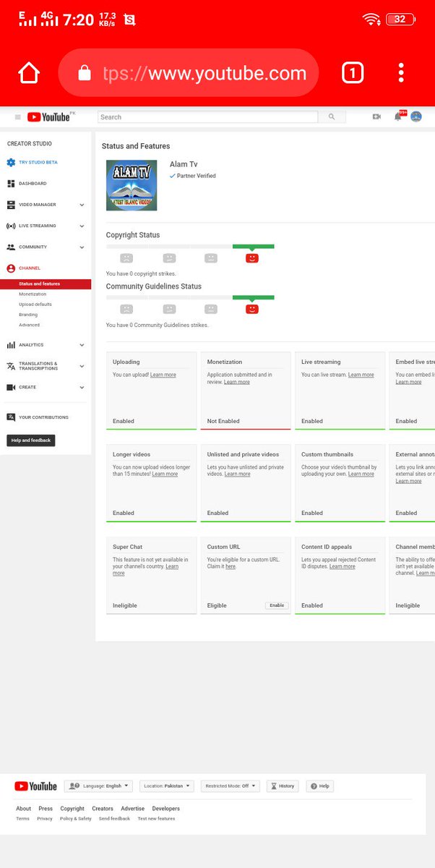The width and height of the screenshot is (435, 868).
Task: Tap the Wi-Fi icon in status bar
Action: pyautogui.click(x=372, y=20)
